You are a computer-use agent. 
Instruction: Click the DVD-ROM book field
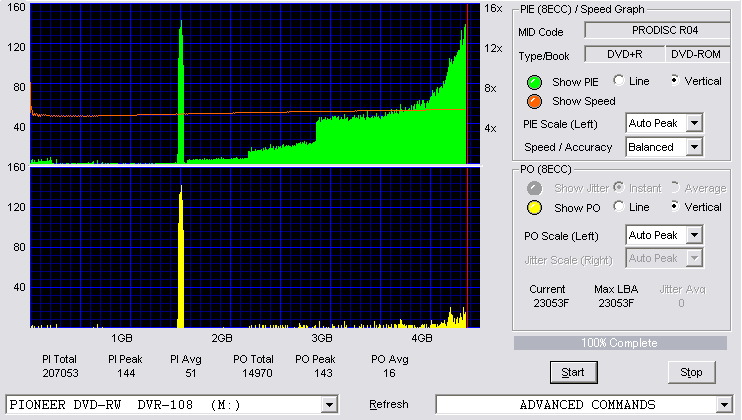click(x=696, y=54)
